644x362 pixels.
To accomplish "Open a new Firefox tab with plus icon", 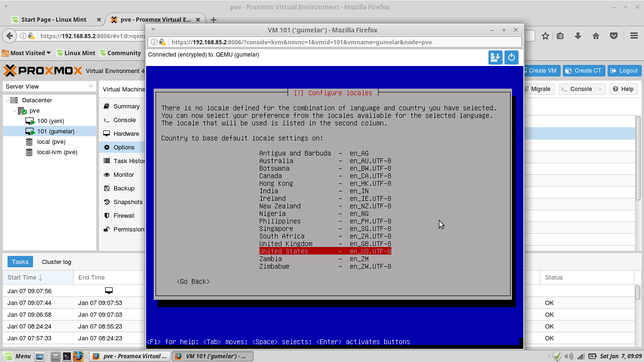I will (214, 20).
